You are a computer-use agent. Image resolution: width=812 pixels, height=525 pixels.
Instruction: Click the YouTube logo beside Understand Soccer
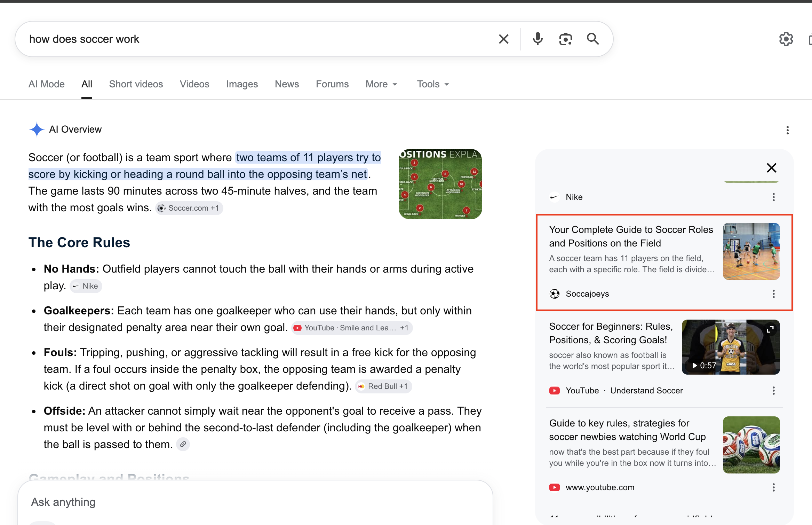[x=555, y=391]
